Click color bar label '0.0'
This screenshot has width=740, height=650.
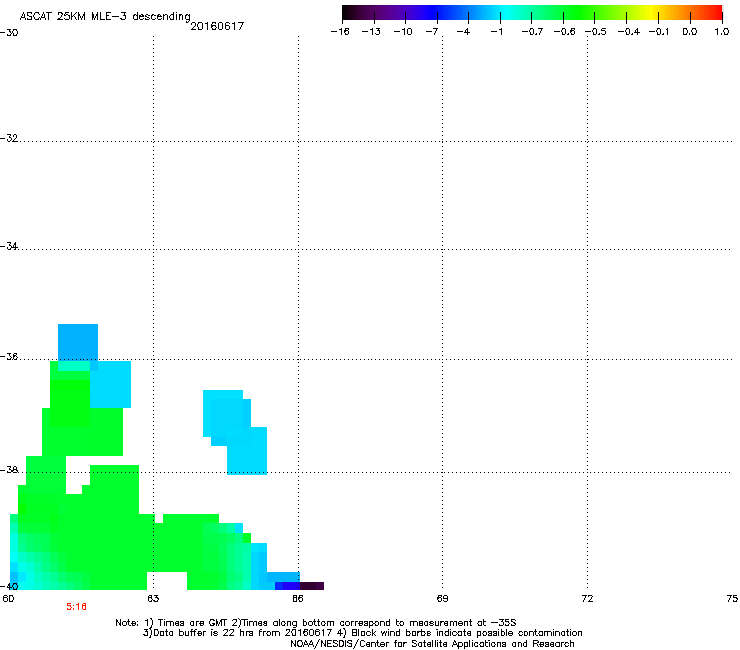point(690,32)
